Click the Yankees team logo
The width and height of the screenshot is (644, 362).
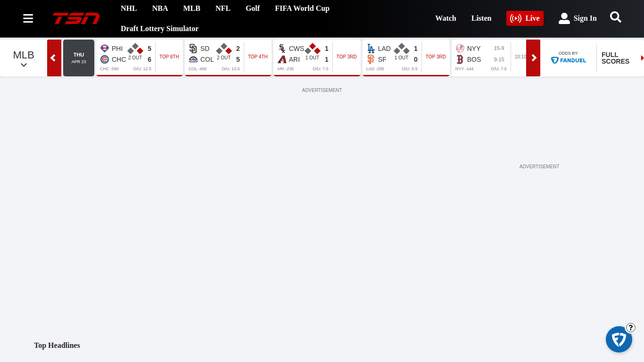(x=460, y=49)
